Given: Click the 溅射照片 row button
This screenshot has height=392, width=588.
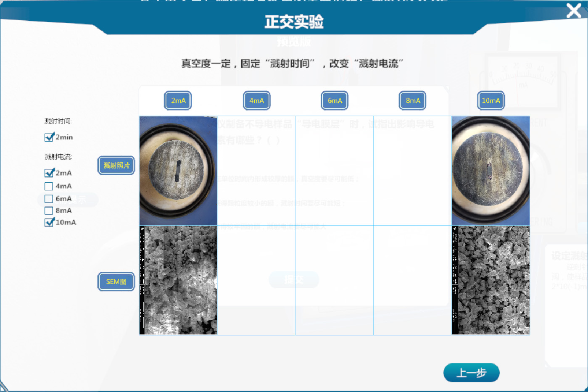Looking at the screenshot, I should 116,166.
